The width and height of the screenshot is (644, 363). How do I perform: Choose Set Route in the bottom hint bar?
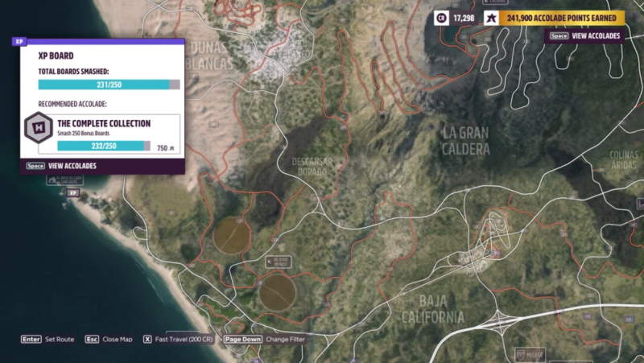tap(47, 339)
